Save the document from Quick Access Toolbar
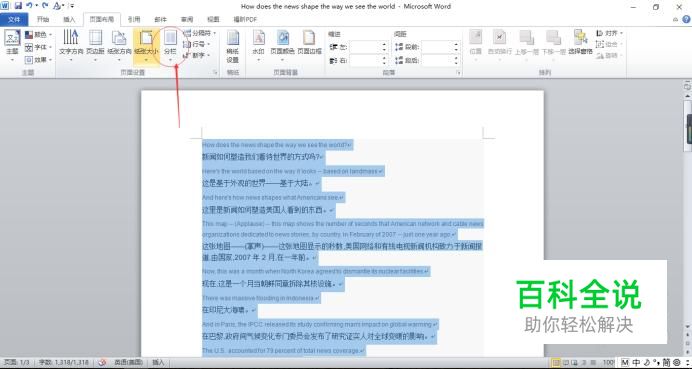Image resolution: width=692 pixels, height=369 pixels. pyautogui.click(x=18, y=6)
